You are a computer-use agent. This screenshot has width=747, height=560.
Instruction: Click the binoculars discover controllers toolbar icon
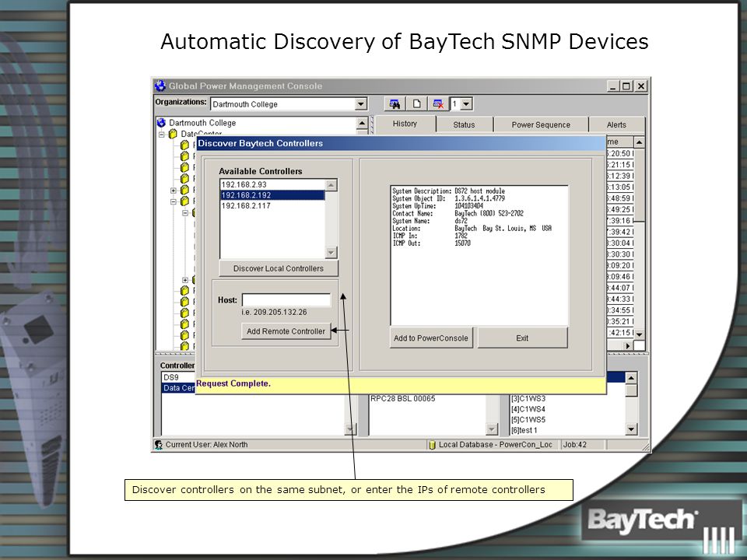(x=395, y=103)
